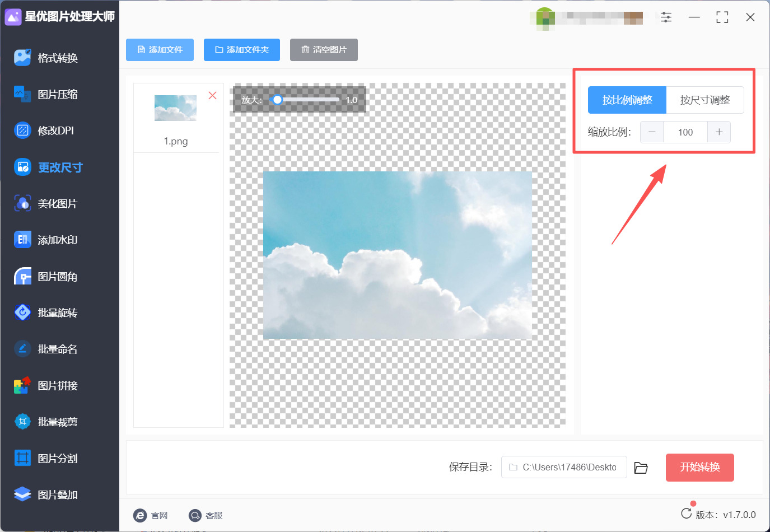The width and height of the screenshot is (770, 532).
Task: Click the 缩放比例 value field
Action: [685, 132]
